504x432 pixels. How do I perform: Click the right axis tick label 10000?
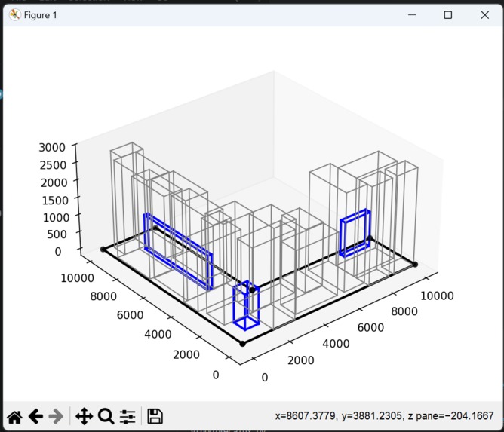[x=437, y=296]
